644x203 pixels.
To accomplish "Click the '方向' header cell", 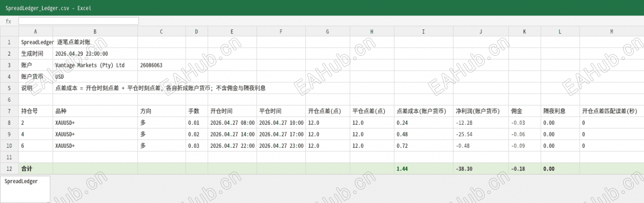I will [x=162, y=111].
